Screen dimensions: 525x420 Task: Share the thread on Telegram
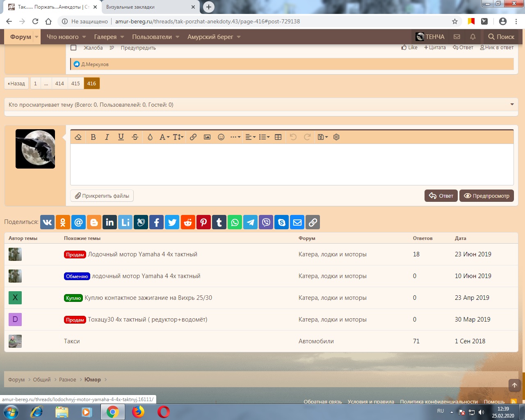point(250,222)
